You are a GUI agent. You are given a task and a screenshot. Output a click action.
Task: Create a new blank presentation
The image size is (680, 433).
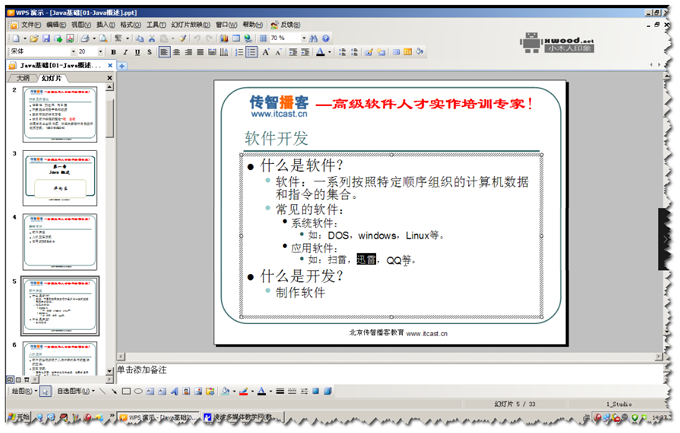pos(16,39)
